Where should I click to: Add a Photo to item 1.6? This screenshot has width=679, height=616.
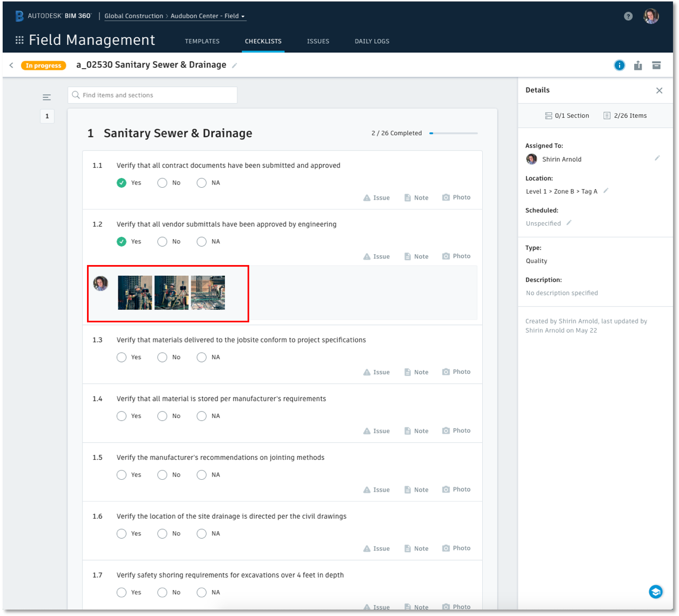[x=456, y=548]
